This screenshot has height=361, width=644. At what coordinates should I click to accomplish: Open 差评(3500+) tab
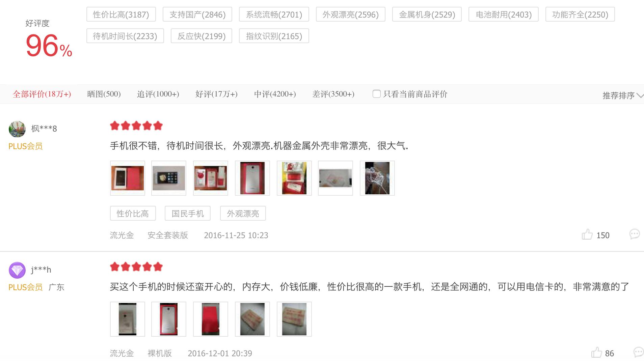(x=333, y=94)
